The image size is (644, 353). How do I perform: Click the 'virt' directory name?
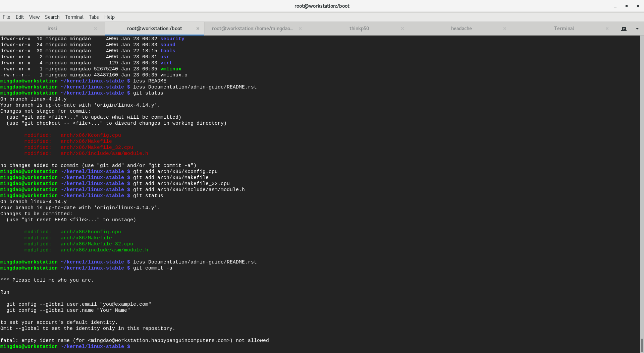pos(166,63)
